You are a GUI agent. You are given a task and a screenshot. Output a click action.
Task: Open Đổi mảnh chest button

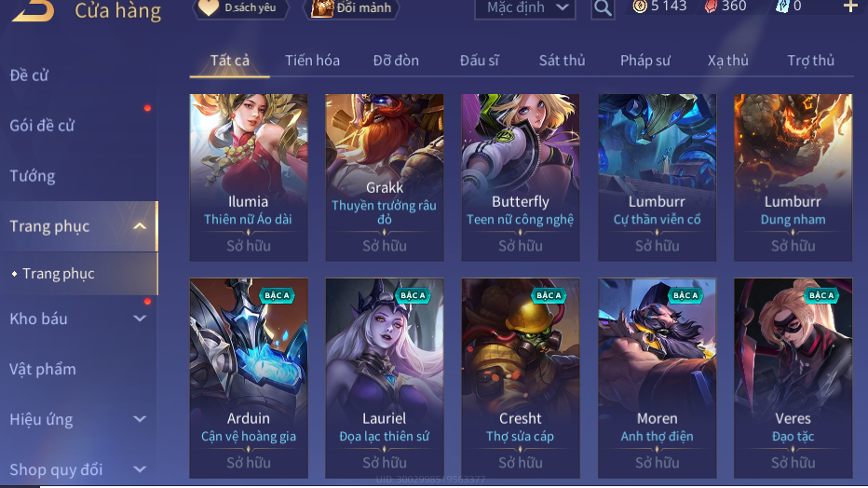click(x=351, y=7)
